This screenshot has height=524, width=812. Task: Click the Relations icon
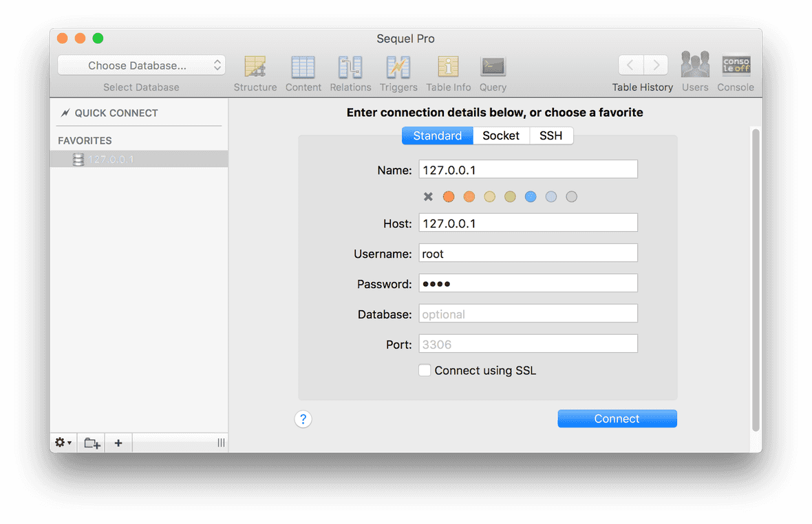coord(350,66)
